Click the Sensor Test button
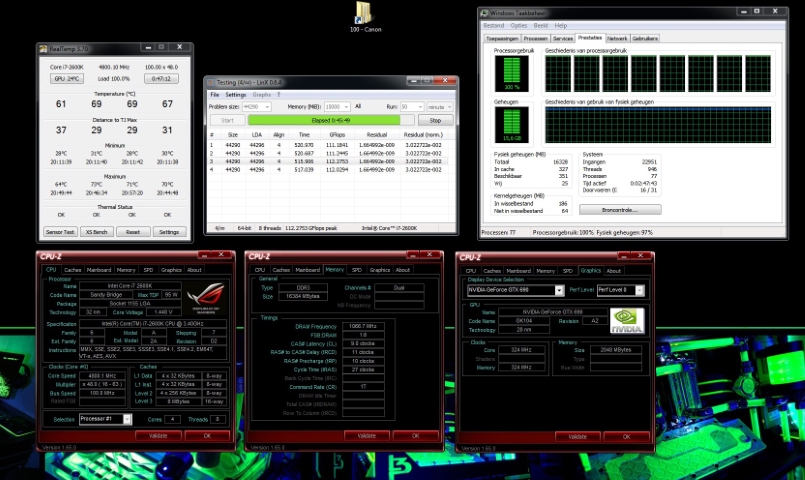The width and height of the screenshot is (805, 480). click(x=60, y=232)
